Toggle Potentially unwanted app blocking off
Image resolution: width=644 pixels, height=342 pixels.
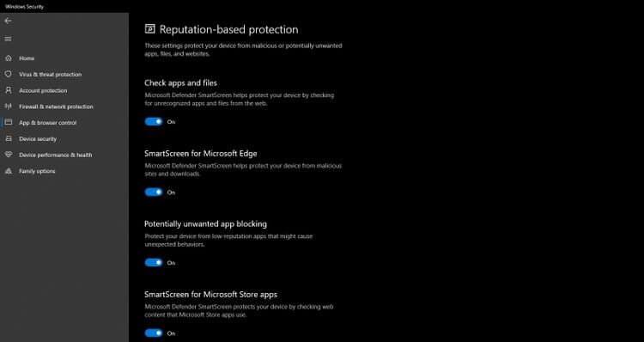click(x=154, y=262)
